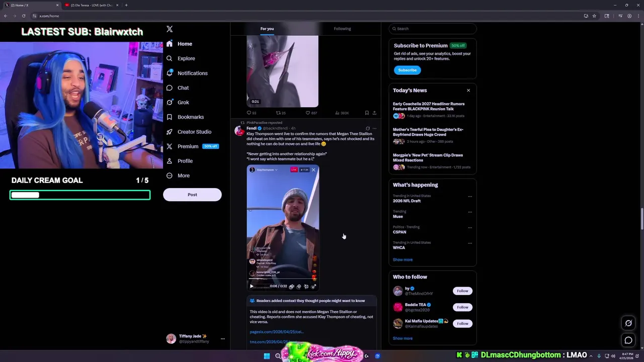
Task: Open video settings gear in player
Action: click(x=299, y=286)
